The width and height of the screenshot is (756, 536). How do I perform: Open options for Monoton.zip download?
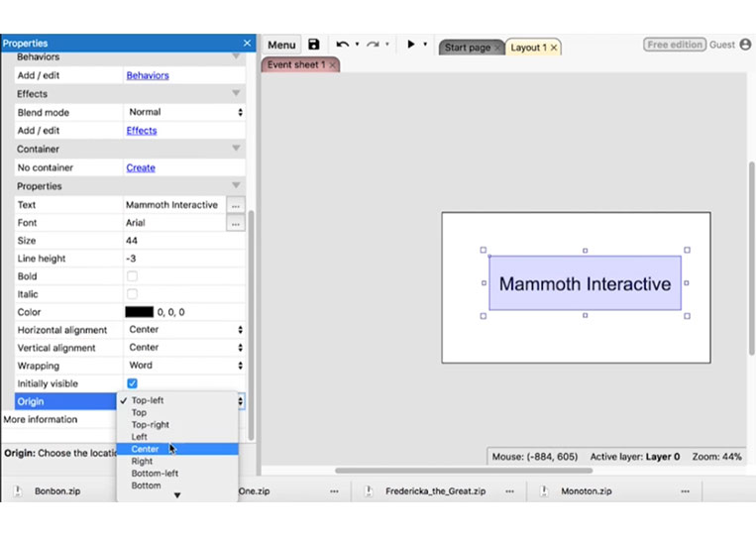(685, 491)
